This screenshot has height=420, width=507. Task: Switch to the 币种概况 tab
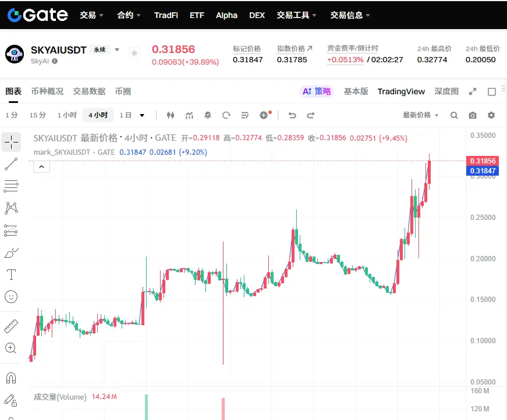(x=47, y=91)
